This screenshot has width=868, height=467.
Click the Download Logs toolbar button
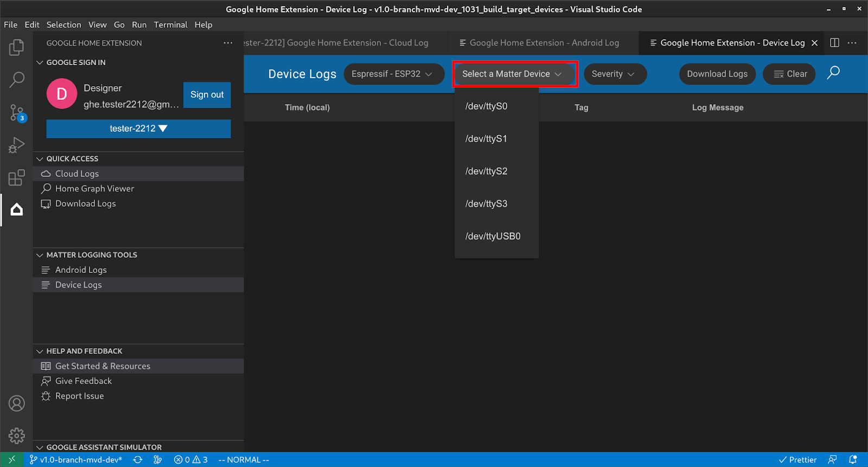coord(717,74)
